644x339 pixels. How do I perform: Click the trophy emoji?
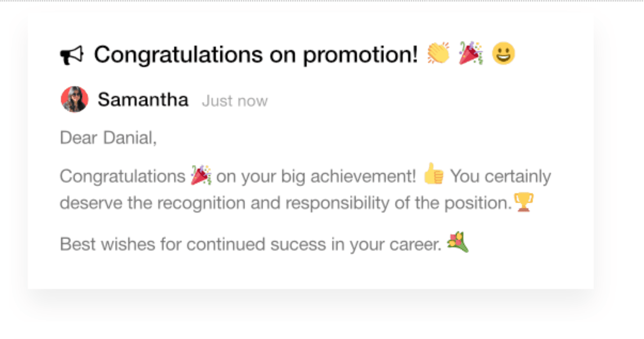(x=524, y=202)
